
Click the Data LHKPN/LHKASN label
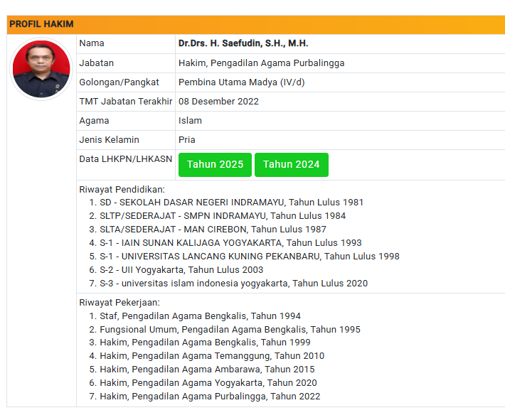[x=125, y=159]
